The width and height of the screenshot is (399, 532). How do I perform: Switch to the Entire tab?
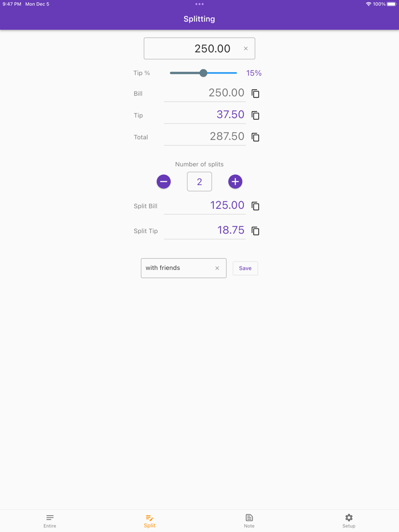[50, 520]
